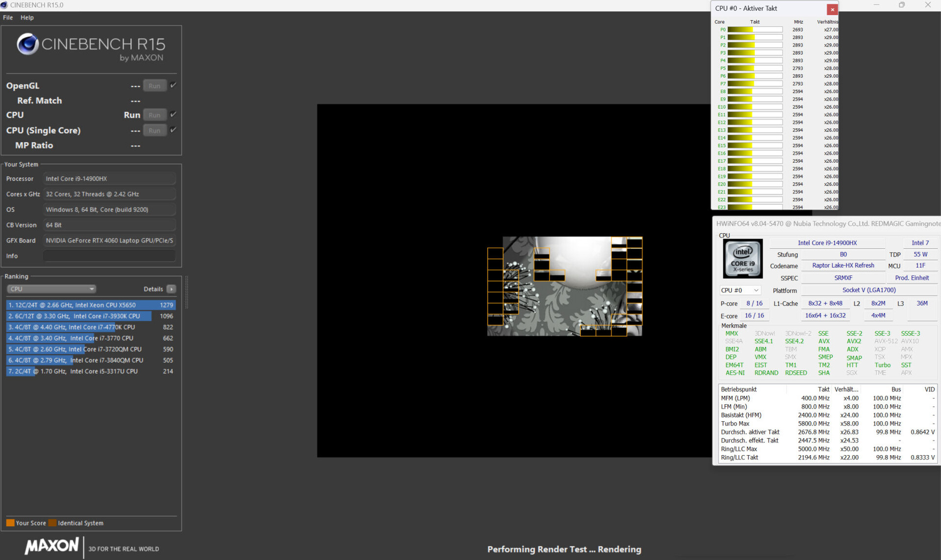941x560 pixels.
Task: Expand the Verhält... column header in Betriebspunkt table
Action: coord(846,390)
